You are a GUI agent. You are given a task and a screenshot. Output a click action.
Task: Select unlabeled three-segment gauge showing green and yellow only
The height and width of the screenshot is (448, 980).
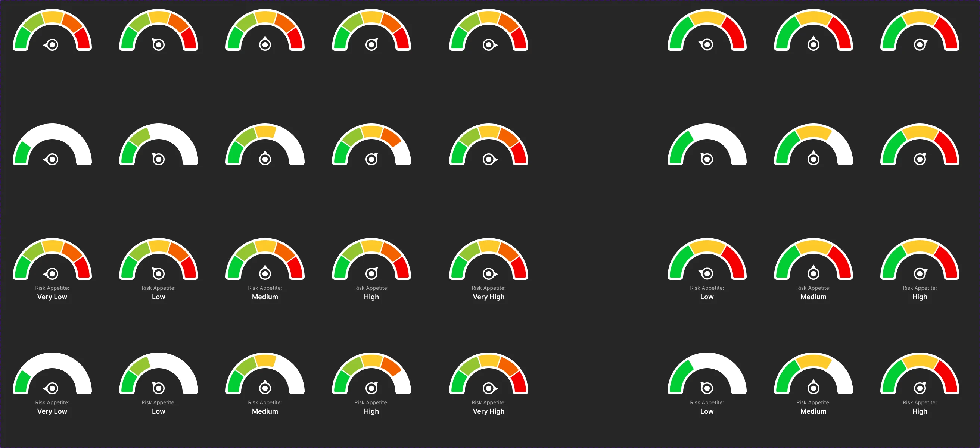[x=813, y=144]
